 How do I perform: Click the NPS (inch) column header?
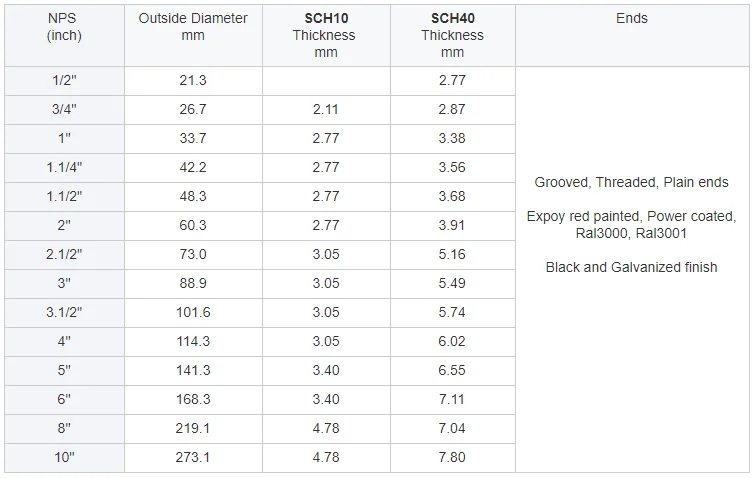[64, 27]
